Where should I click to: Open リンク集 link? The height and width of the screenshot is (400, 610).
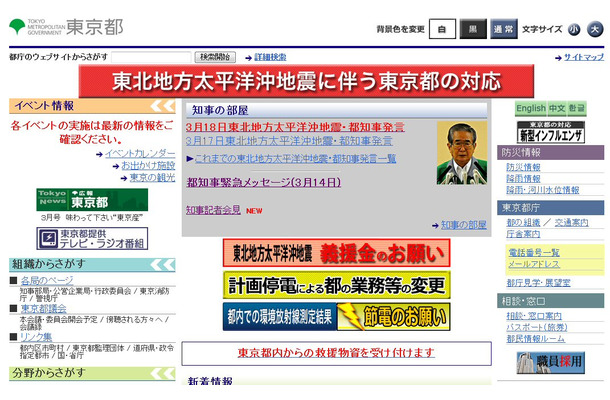coord(36,337)
